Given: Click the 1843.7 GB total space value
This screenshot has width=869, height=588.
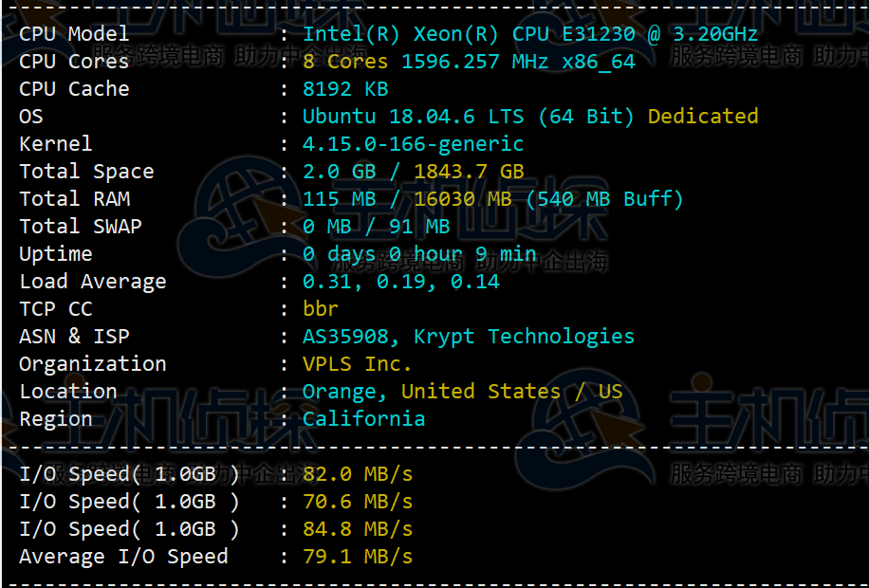Looking at the screenshot, I should (469, 172).
